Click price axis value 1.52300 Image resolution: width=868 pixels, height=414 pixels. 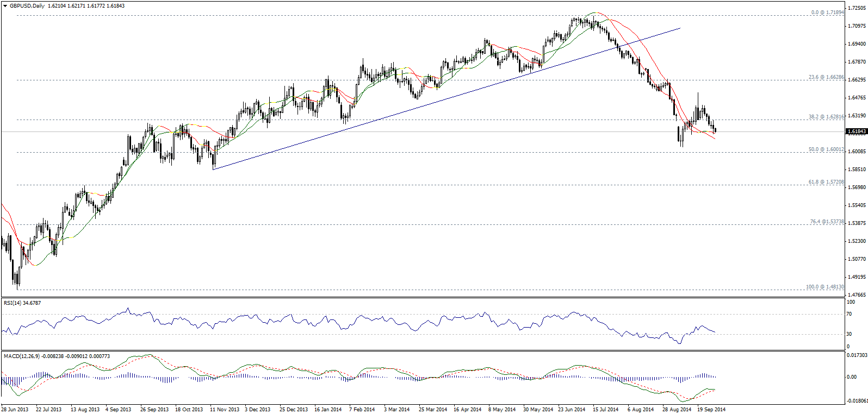[x=857, y=241]
